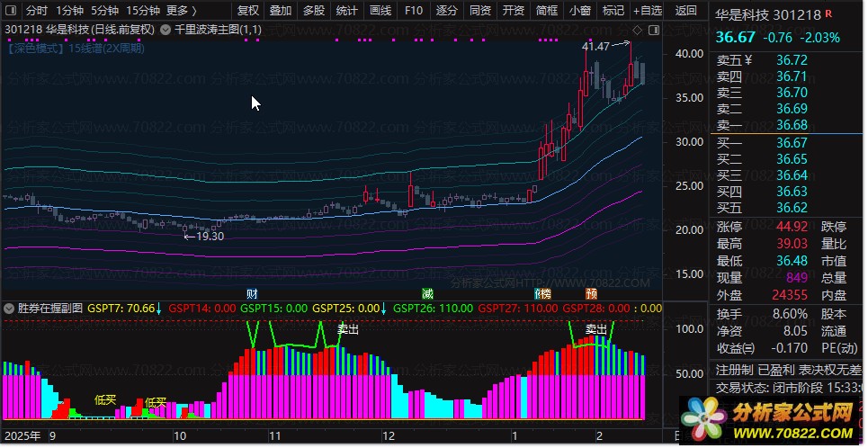The image size is (868, 448).
Task: Click the 华是科技 301218 stock title
Action: 768,15
